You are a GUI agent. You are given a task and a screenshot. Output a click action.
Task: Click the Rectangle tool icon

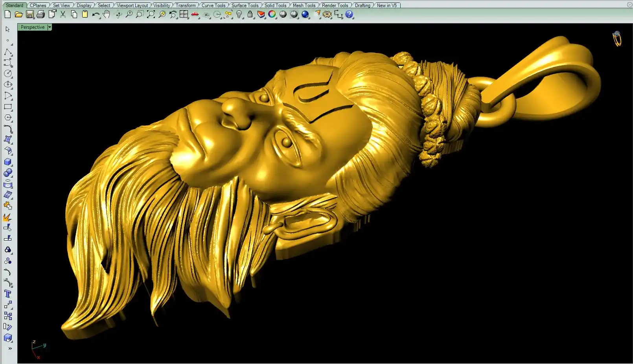(7, 107)
